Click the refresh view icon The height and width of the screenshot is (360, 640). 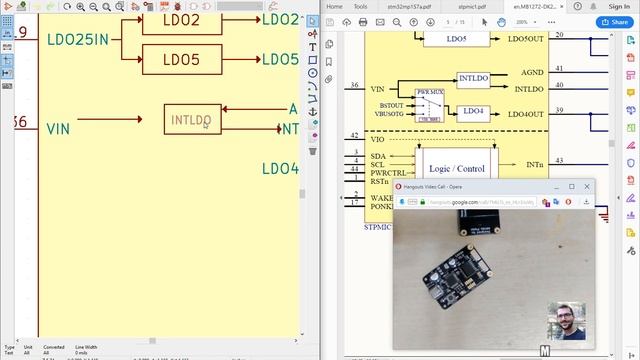click(x=67, y=7)
